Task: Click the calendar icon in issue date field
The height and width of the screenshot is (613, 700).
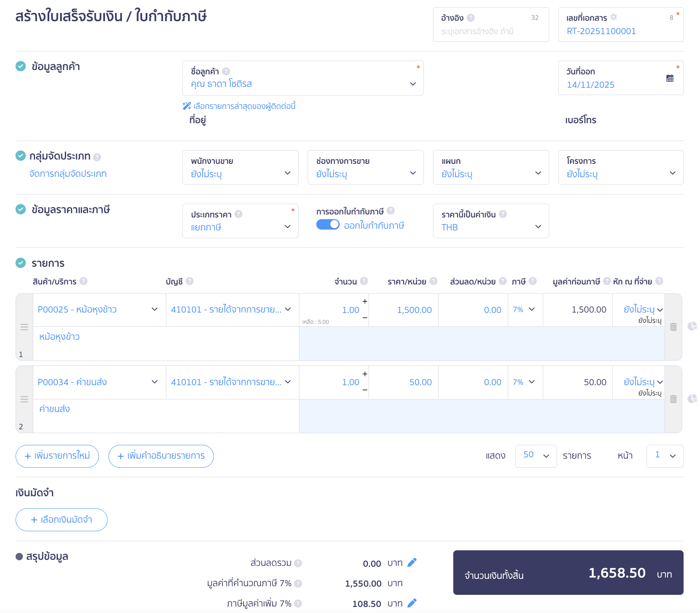Action: 669,78
